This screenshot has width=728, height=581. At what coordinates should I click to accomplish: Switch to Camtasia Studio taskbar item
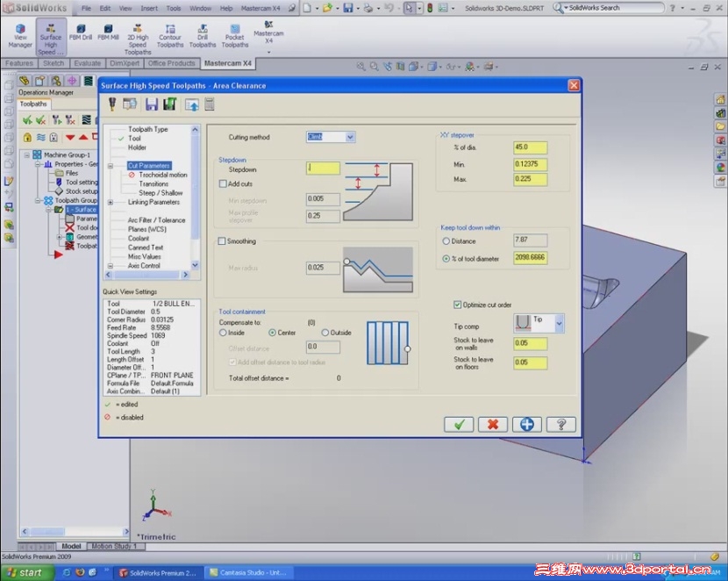pos(248,572)
